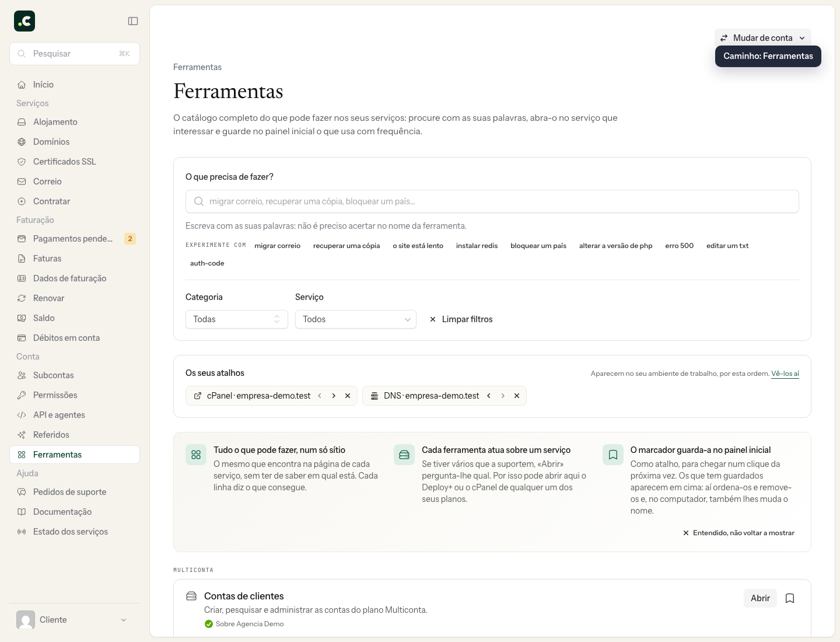The image size is (840, 642).
Task: Open Referidos in sidebar
Action: coord(75,435)
